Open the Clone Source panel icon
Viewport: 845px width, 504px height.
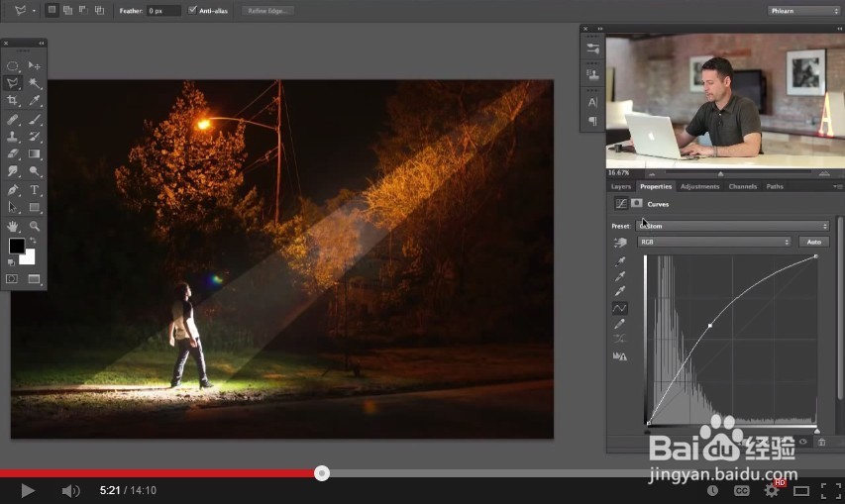[x=592, y=74]
